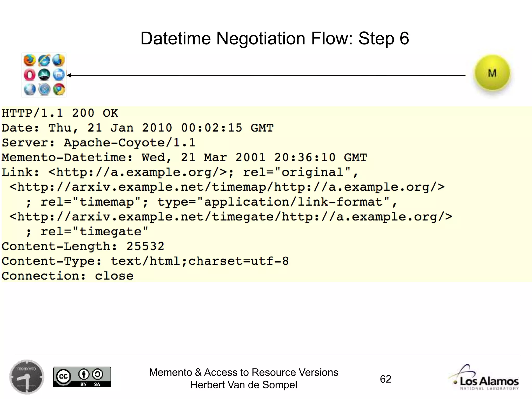The height and width of the screenshot is (399, 532).
Task: Click the slide page number 62
Action: 385,379
